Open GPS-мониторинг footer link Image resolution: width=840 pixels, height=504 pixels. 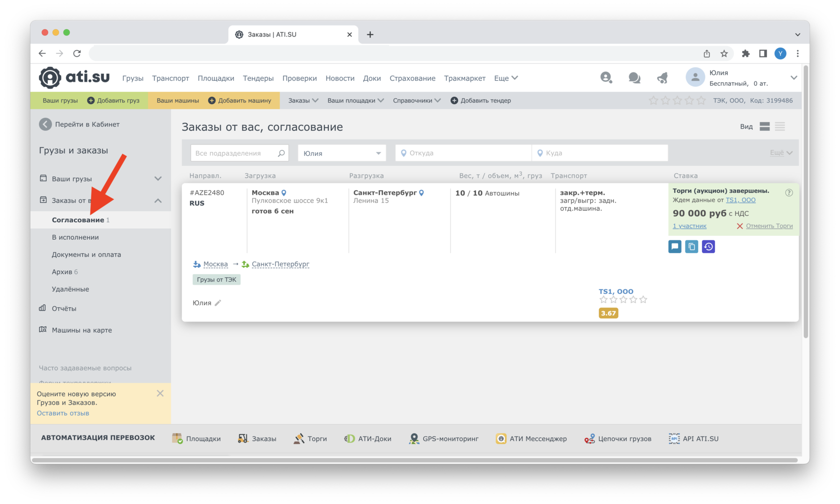(x=443, y=439)
